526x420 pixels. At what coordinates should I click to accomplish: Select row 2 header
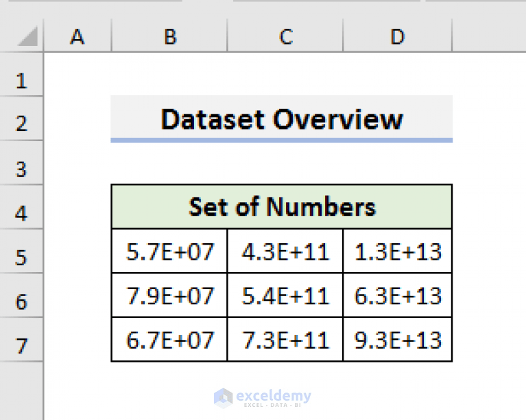[21, 119]
